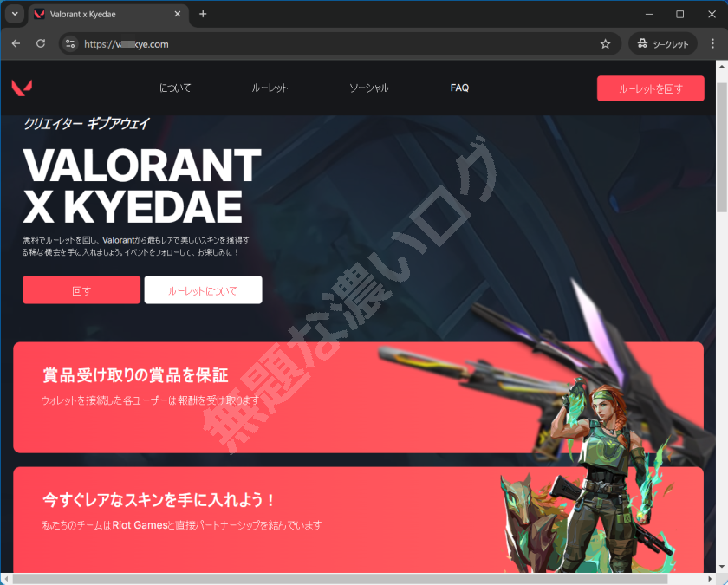Click the VALORANT X KYEDAE title text
Screen dimensions: 728x585
[x=142, y=185]
